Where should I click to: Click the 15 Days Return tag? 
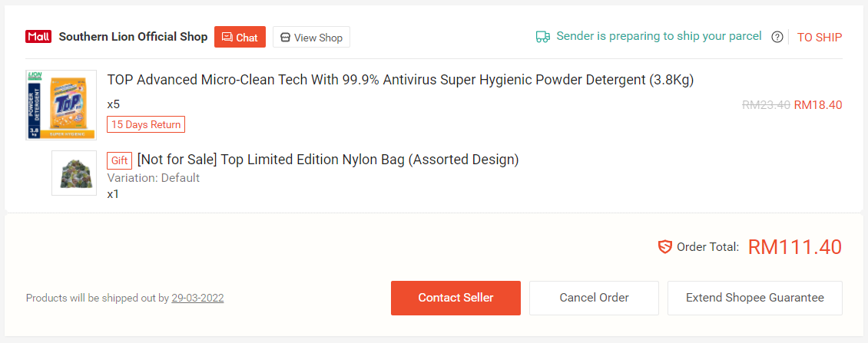point(146,124)
